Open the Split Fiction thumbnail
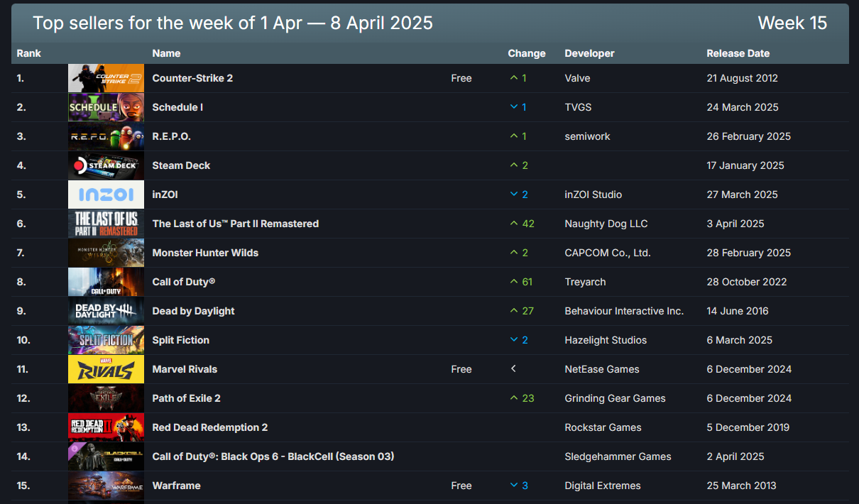 (106, 340)
